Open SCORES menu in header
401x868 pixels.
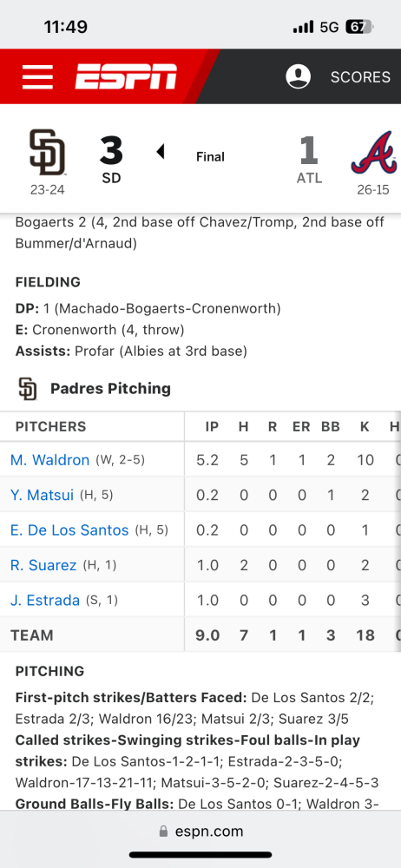click(360, 77)
